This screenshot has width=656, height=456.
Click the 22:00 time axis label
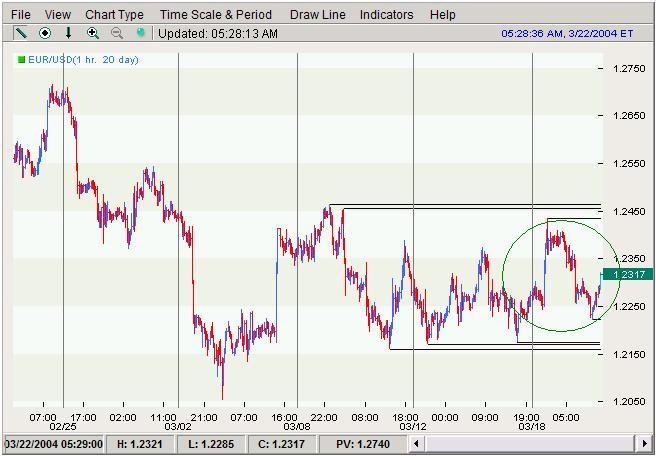click(325, 418)
